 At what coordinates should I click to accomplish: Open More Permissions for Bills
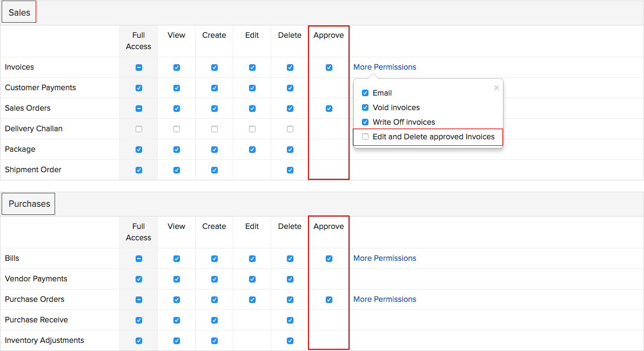(x=384, y=258)
